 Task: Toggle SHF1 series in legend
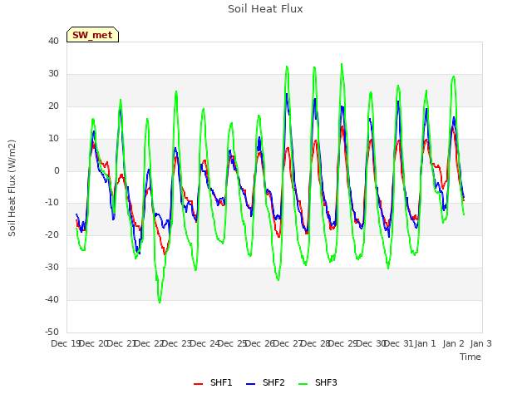pos(213,382)
